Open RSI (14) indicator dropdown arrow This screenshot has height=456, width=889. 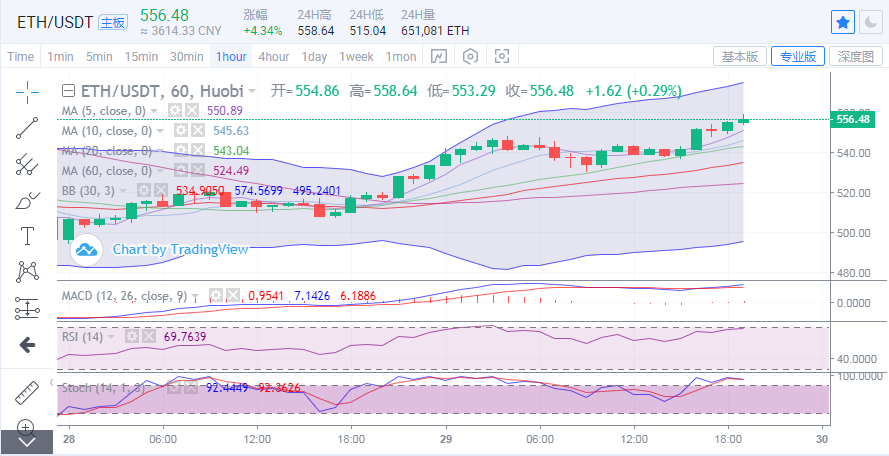(111, 337)
